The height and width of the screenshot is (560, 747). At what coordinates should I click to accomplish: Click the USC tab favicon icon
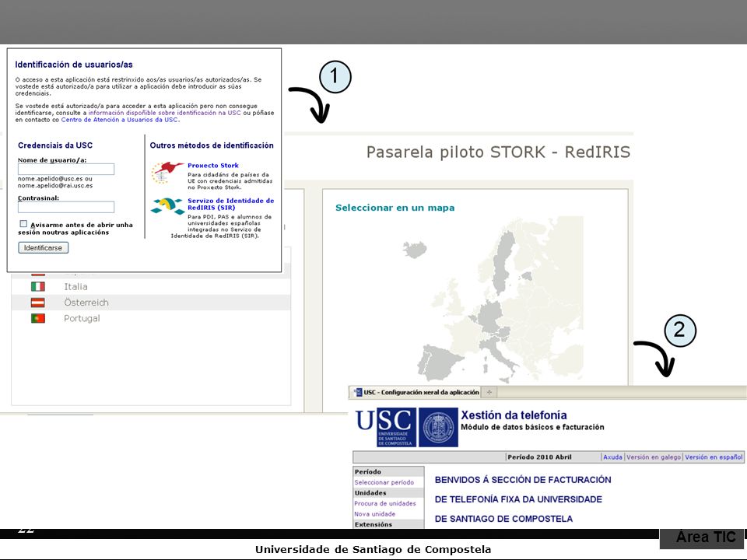[358, 392]
